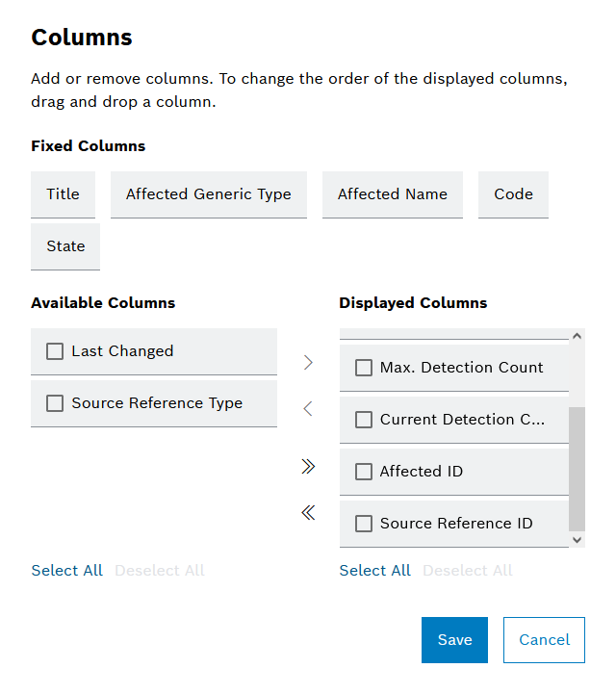The width and height of the screenshot is (616, 694).
Task: Check the Last Changed checkbox
Action: [x=55, y=351]
